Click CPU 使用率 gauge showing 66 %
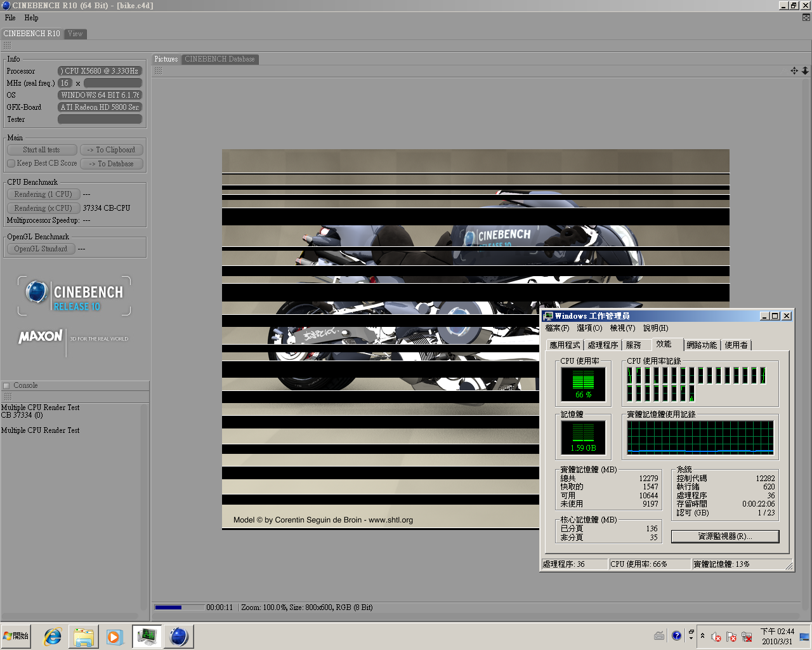This screenshot has width=812, height=650. [583, 385]
